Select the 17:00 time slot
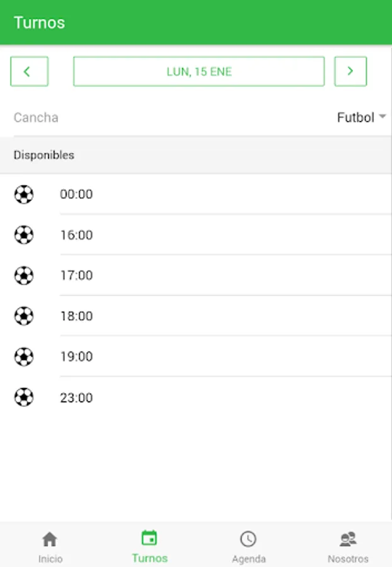392x567 pixels. [x=76, y=275]
